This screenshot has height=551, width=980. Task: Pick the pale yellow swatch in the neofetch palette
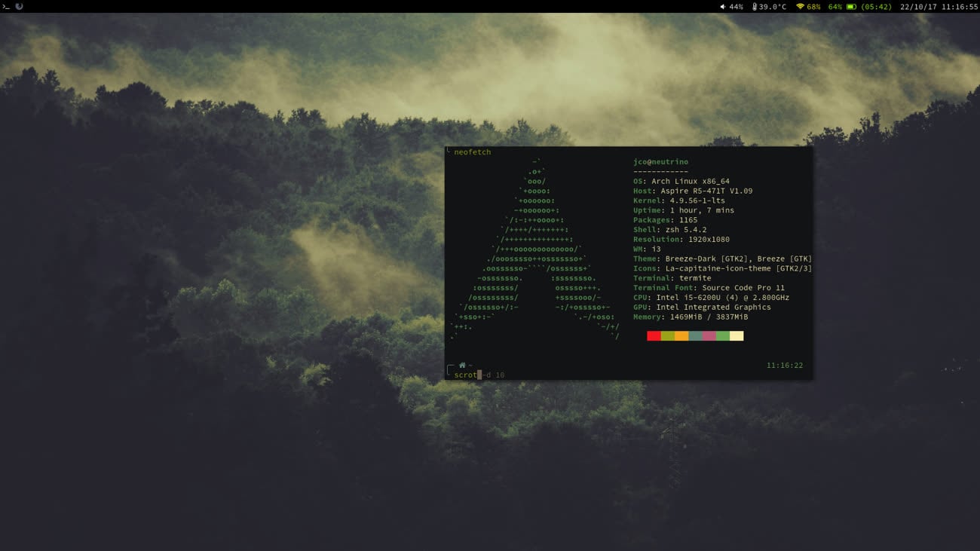pos(737,336)
